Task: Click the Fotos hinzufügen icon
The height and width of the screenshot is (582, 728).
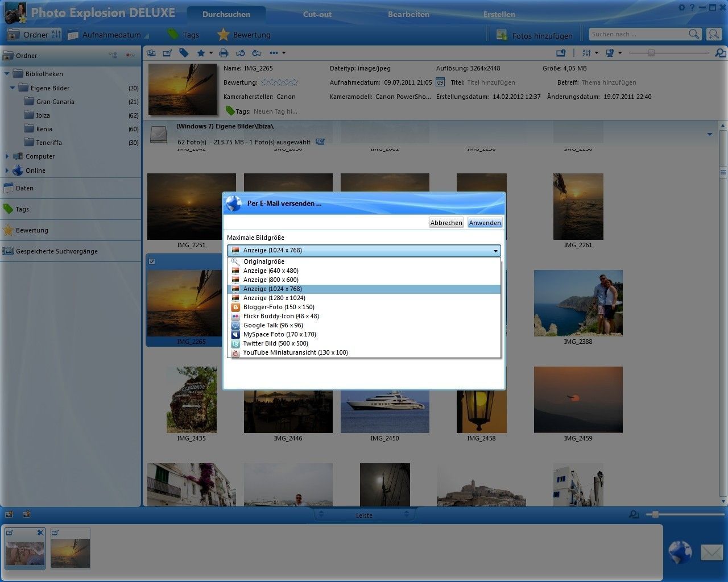Action: coord(502,35)
